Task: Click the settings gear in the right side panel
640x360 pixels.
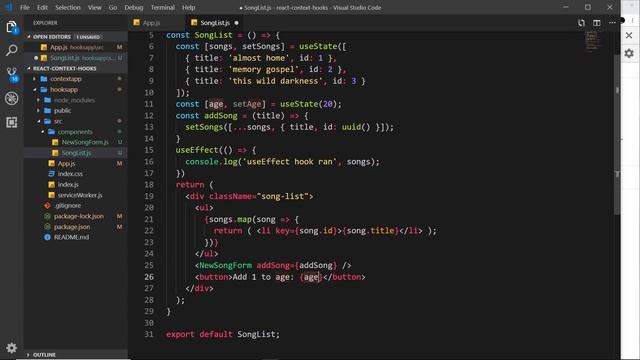Action: [629, 53]
